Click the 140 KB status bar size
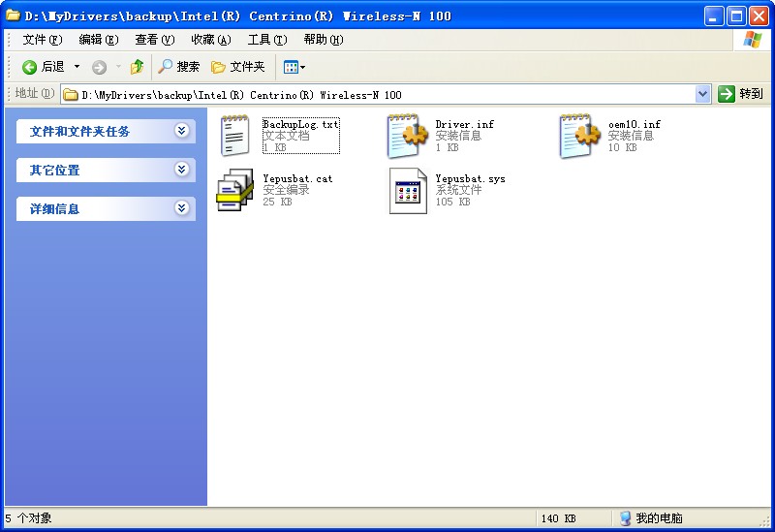The image size is (775, 532). click(x=559, y=518)
